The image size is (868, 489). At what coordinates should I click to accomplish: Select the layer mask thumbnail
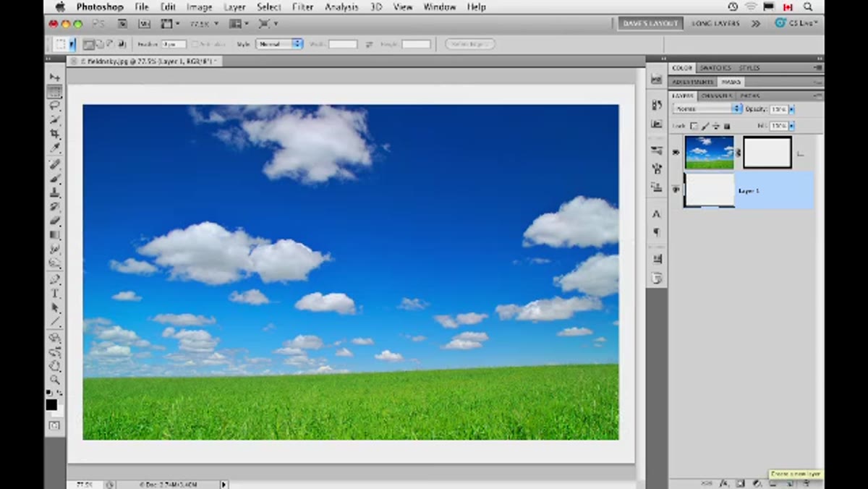tap(767, 153)
